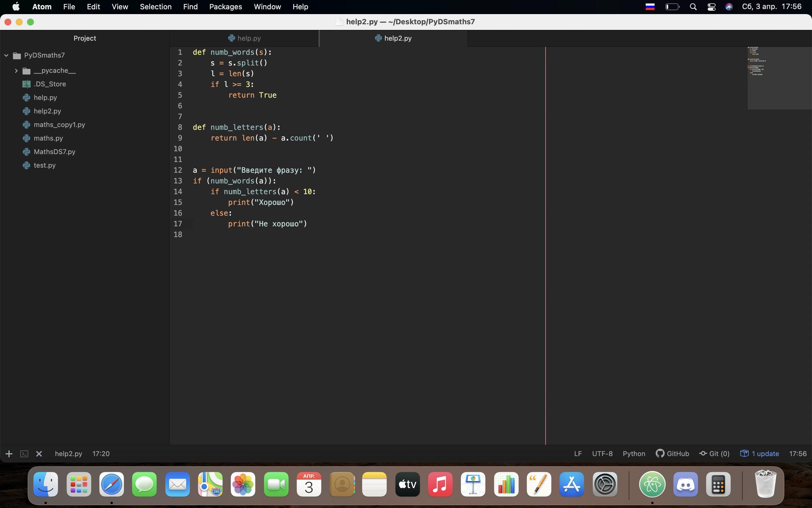
Task: Click the Russian flag input source icon
Action: (650, 7)
